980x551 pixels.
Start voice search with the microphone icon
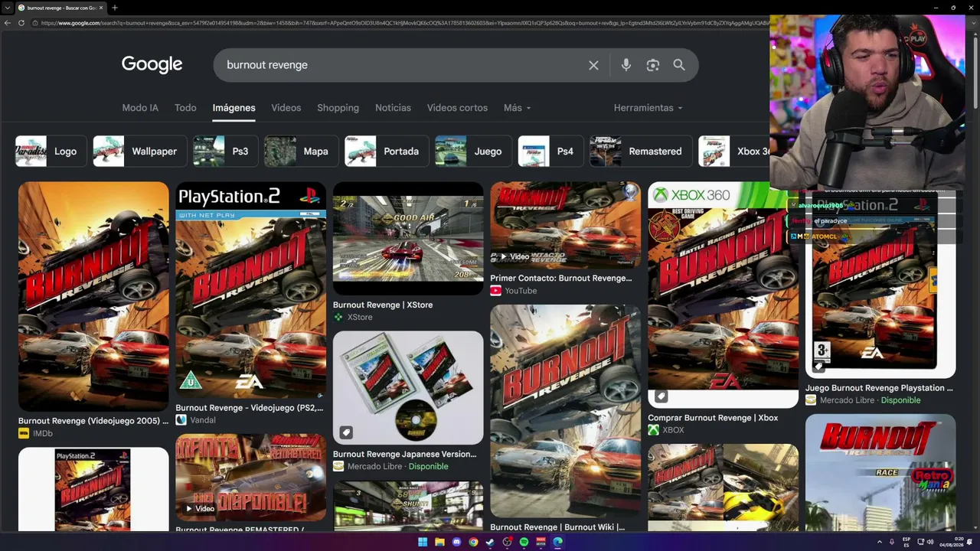[626, 65]
